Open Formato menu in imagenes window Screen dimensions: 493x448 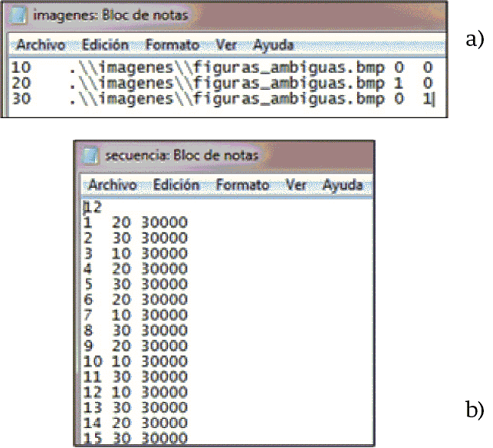(172, 44)
